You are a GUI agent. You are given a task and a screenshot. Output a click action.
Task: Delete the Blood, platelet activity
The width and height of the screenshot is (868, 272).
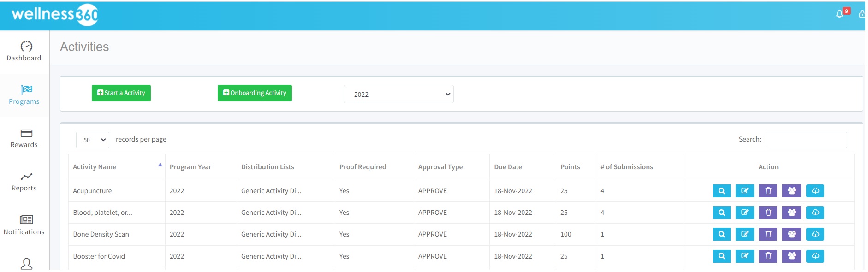(x=768, y=213)
